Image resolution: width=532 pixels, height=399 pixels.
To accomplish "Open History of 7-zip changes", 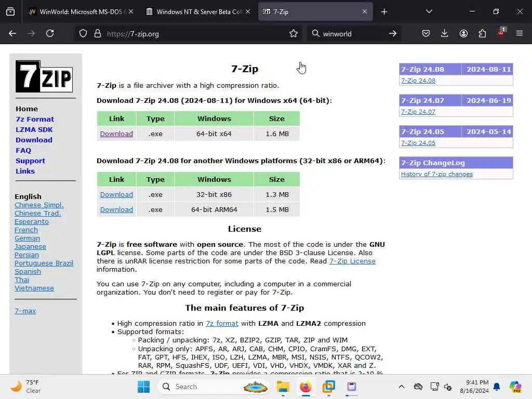I will (x=436, y=175).
